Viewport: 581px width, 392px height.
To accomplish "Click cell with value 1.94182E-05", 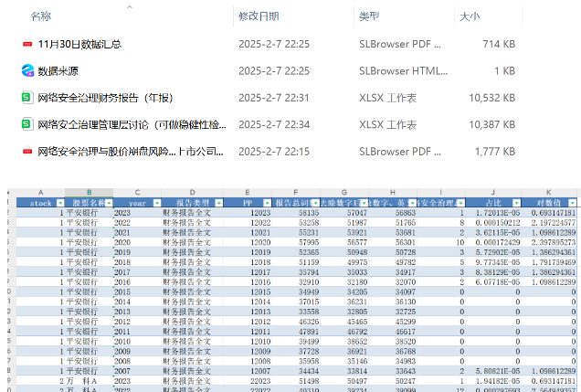I will point(493,381).
